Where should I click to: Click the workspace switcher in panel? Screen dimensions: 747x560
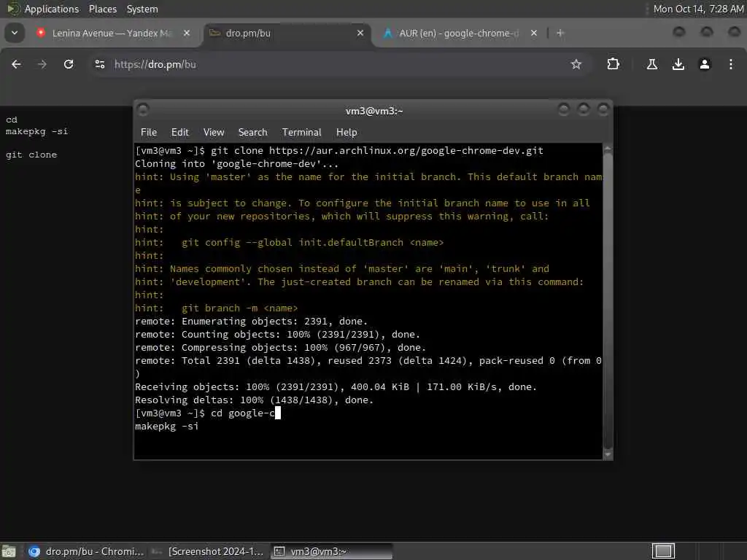click(x=664, y=551)
